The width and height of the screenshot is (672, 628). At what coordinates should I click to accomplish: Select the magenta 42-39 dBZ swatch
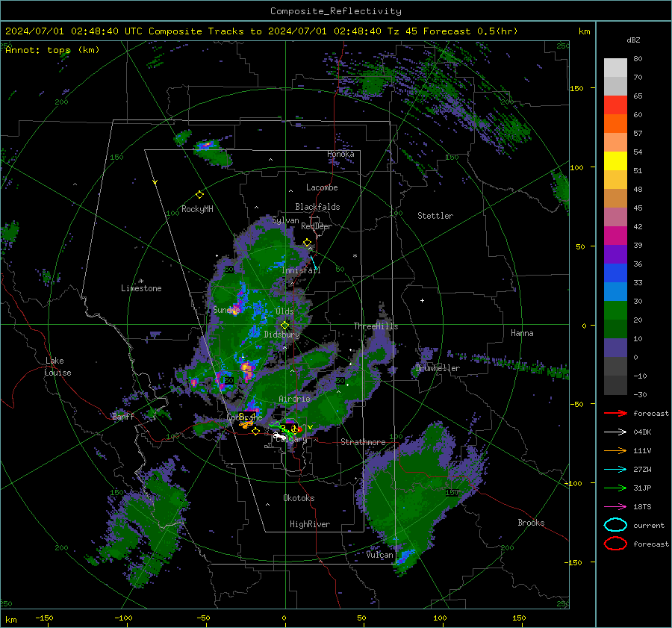(x=615, y=236)
